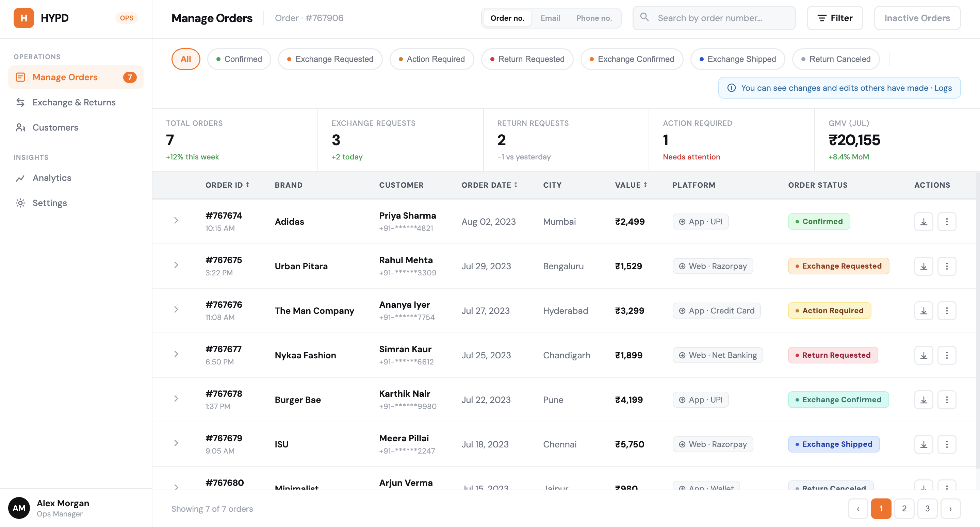980x527 pixels.
Task: Click the Manage Orders sidebar icon
Action: click(20, 77)
